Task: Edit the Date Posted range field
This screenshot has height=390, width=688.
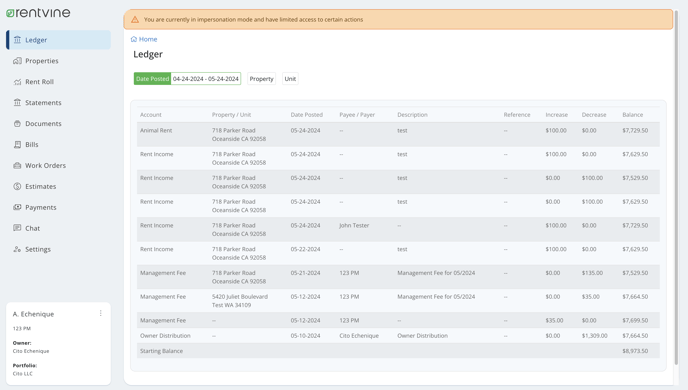Action: (206, 79)
